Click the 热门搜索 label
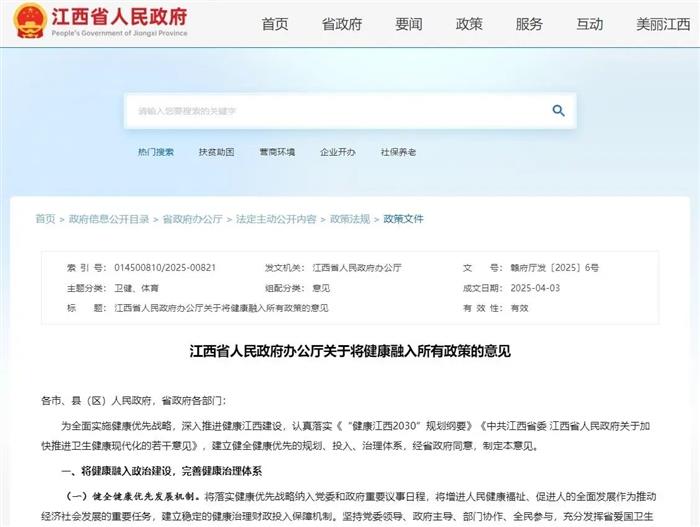700x527 pixels. pyautogui.click(x=156, y=152)
